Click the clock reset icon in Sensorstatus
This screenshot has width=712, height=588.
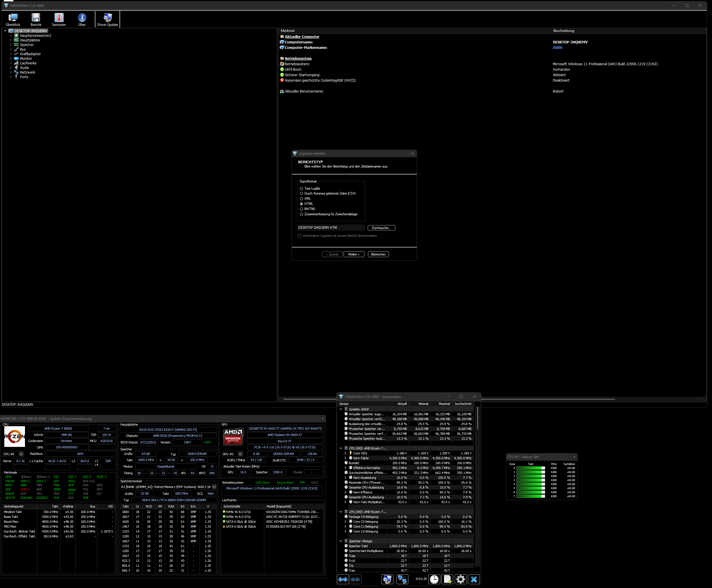(434, 580)
